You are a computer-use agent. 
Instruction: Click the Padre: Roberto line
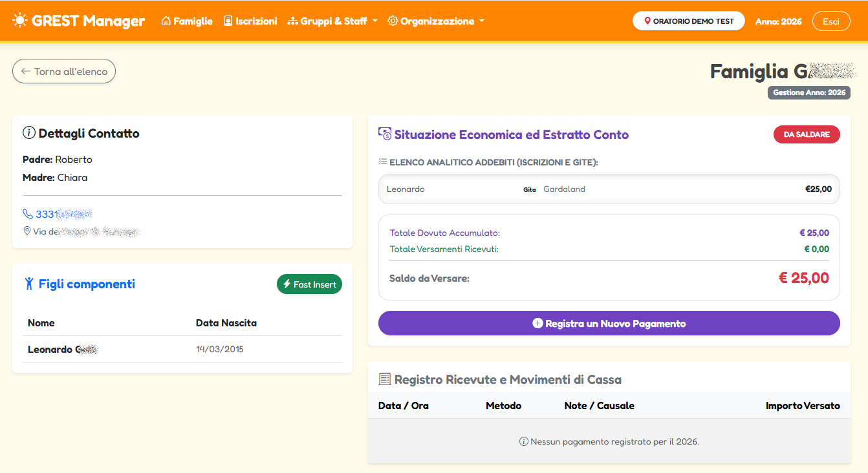pyautogui.click(x=58, y=160)
